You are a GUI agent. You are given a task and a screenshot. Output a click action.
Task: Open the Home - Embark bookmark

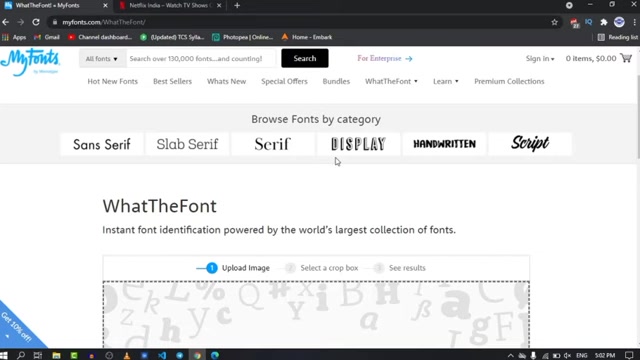(x=307, y=37)
